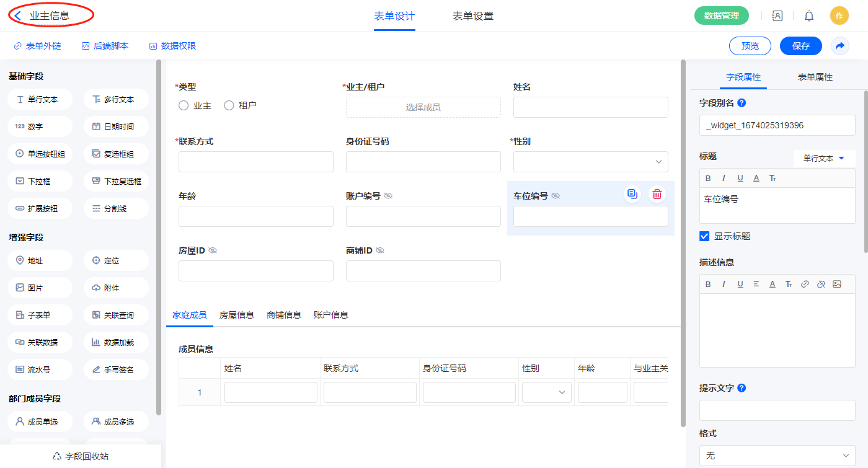This screenshot has height=468, width=868.
Task: Uncheck the 显示标题 checkbox
Action: coord(704,236)
